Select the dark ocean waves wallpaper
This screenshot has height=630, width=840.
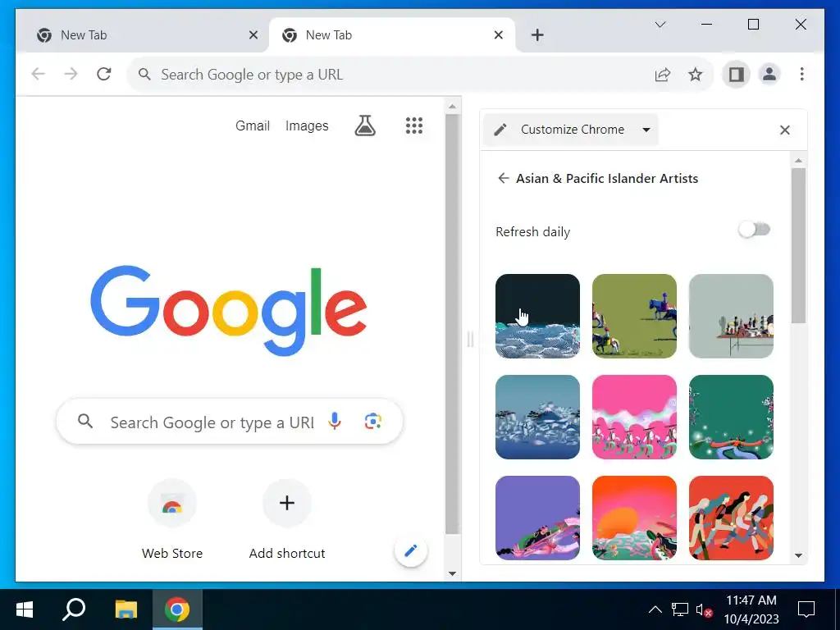click(x=537, y=316)
